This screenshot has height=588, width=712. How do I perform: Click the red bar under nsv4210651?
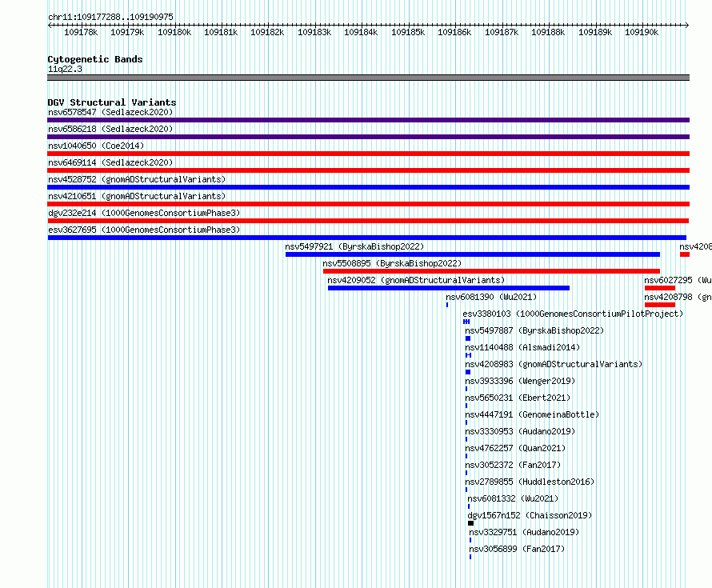coord(368,204)
